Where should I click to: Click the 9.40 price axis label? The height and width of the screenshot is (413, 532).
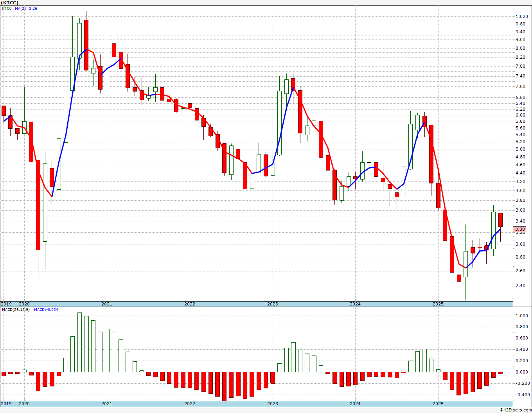click(x=520, y=32)
